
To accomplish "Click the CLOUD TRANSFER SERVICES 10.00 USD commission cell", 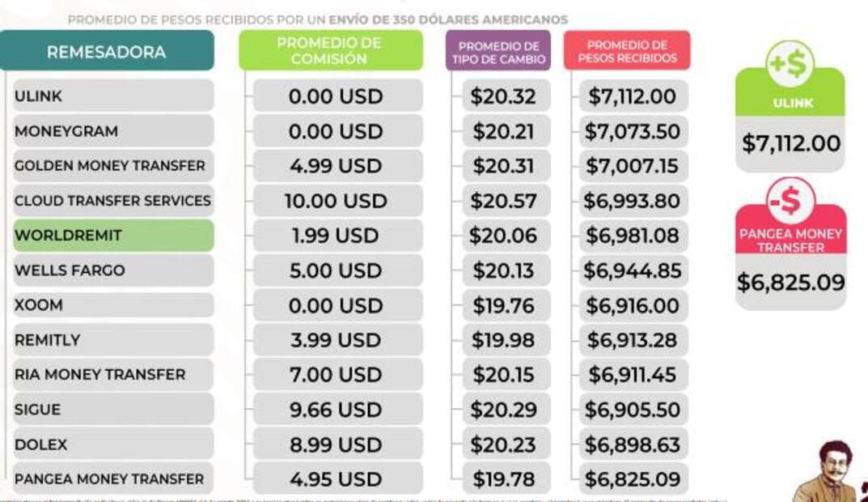I will coord(337,201).
